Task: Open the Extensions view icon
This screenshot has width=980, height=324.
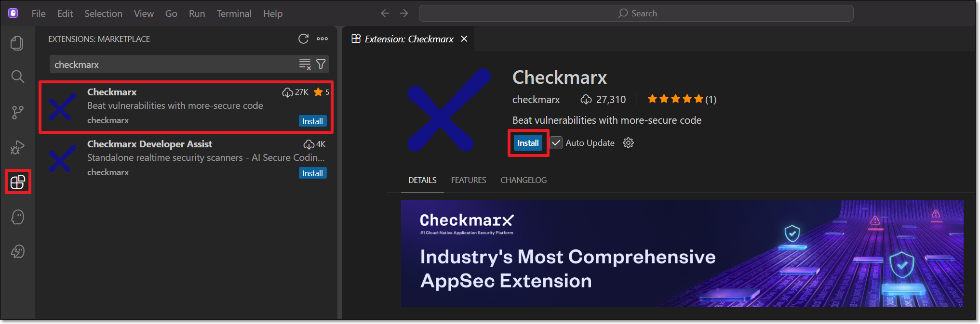Action: point(18,182)
